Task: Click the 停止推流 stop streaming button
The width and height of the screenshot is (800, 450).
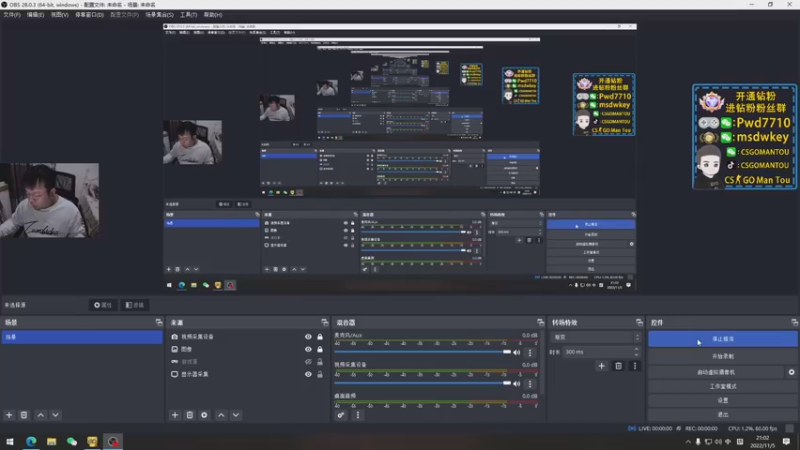Action: tap(723, 339)
